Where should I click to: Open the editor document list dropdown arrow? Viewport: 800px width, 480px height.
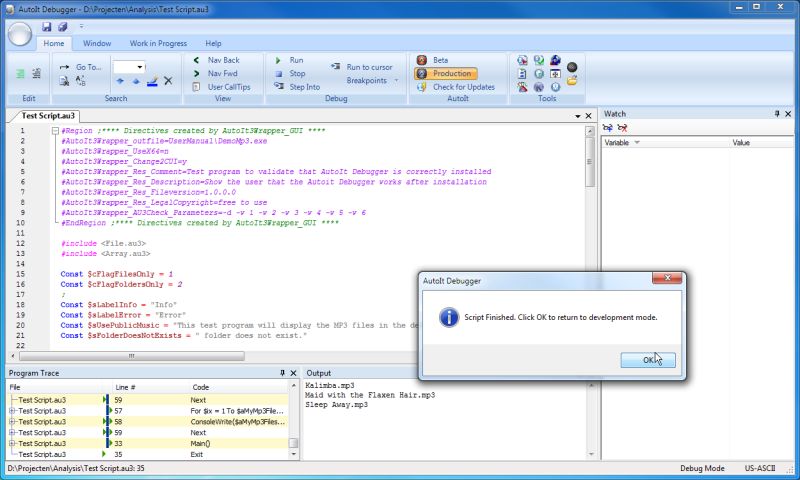pyautogui.click(x=578, y=116)
